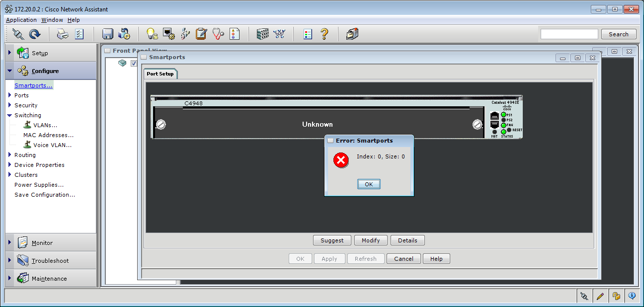Click the VLANs network toolbar icon
This screenshot has height=307, width=644.
(x=185, y=34)
